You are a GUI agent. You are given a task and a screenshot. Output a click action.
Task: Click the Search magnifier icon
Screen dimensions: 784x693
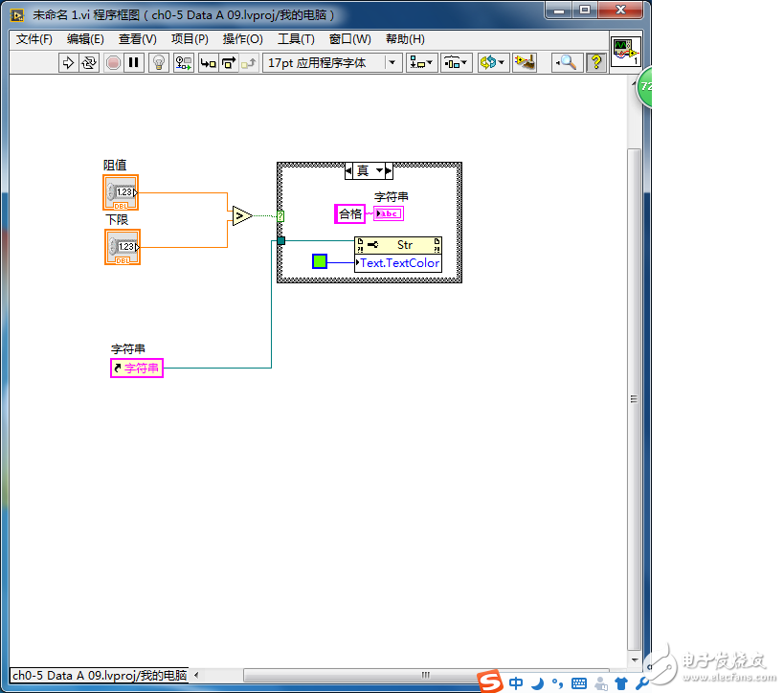[x=567, y=63]
